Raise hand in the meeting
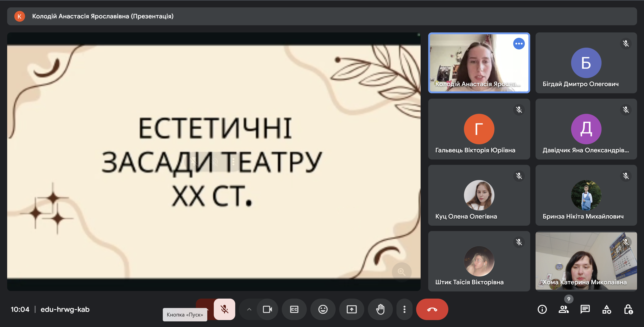The height and width of the screenshot is (327, 644). (x=380, y=309)
